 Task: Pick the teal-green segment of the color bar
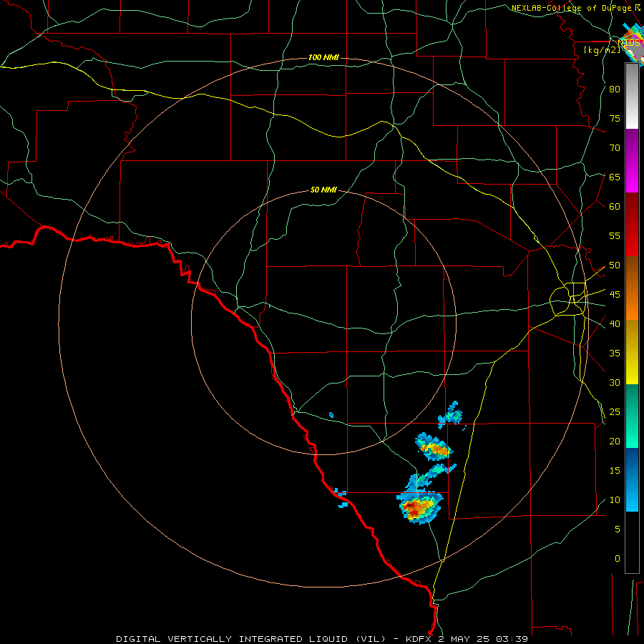click(x=632, y=416)
